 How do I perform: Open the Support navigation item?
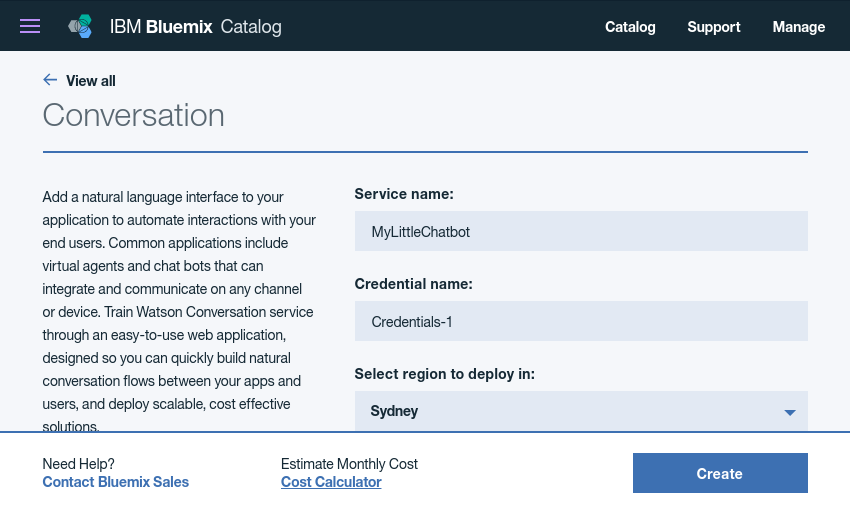(714, 27)
